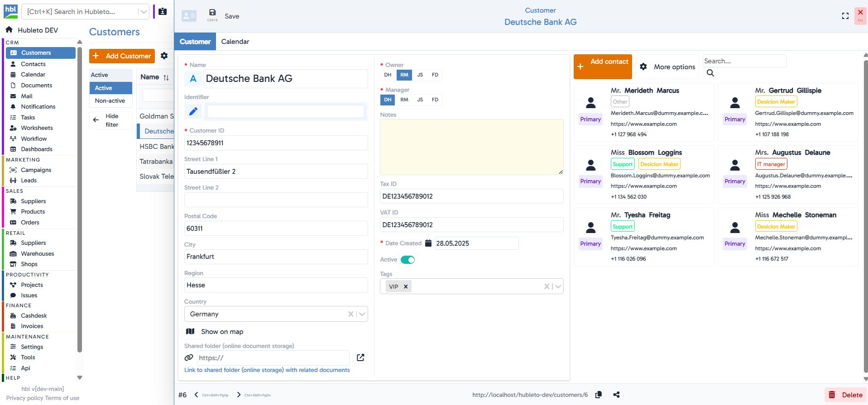868x405 pixels.
Task: Click the Goldman S row in the customers list
Action: 155,116
